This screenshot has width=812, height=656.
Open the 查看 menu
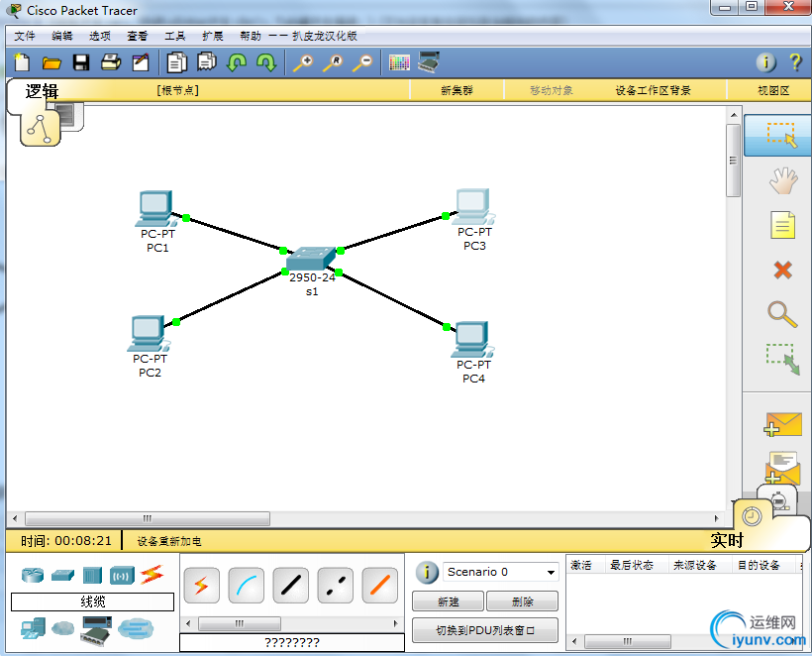[138, 36]
